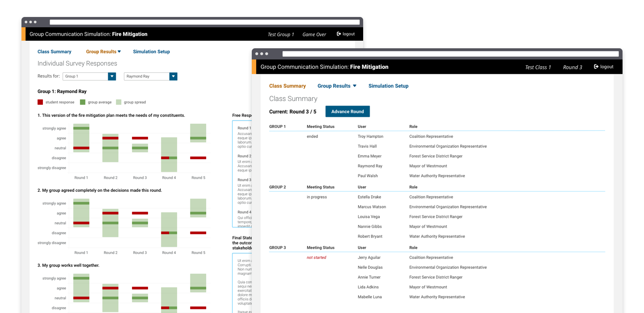Expand Group Results menu in back window
The width and height of the screenshot is (644, 313).
[x=103, y=52]
